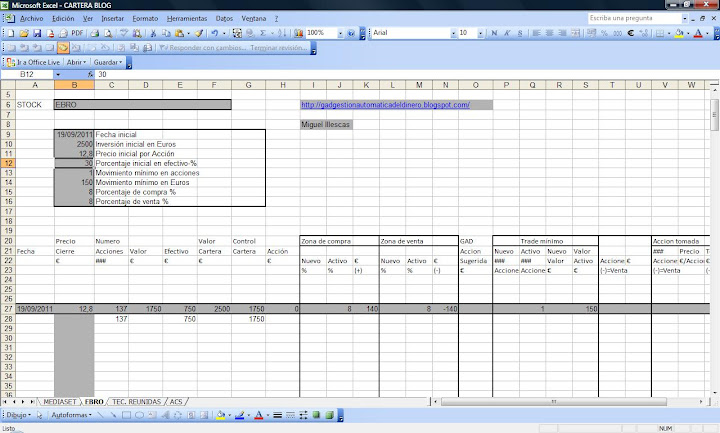Select the Format Painter brush
The image size is (720, 433).
tap(199, 33)
